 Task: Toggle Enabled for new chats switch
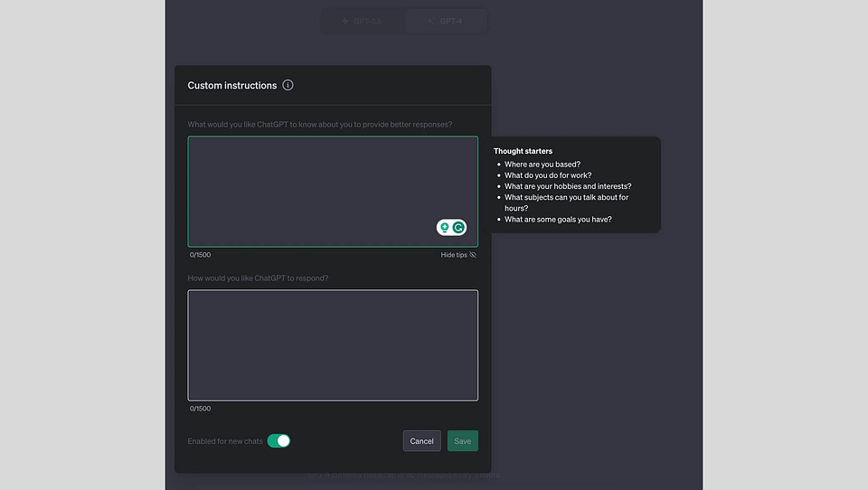pos(278,440)
